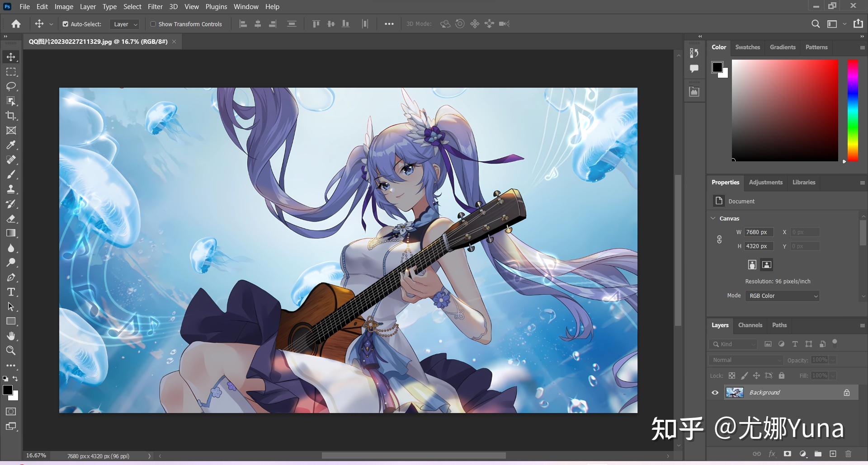Open the Filter menu

tap(155, 7)
